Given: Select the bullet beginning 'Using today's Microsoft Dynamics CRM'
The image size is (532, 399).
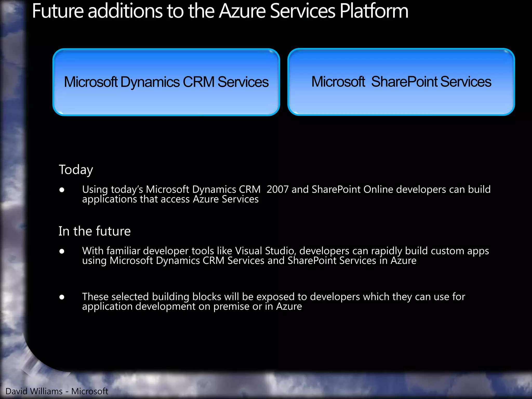Looking at the screenshot, I should tap(286, 194).
